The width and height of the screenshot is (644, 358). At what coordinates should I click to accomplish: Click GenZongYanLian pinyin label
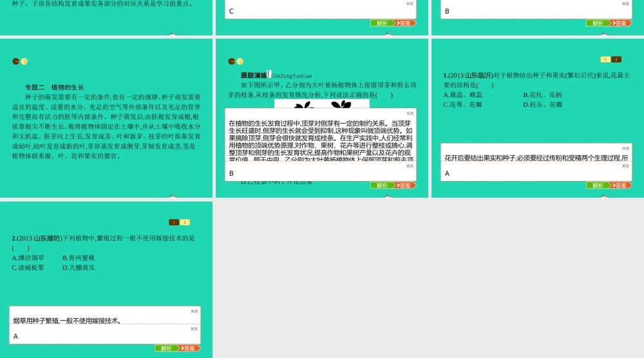tap(292, 76)
